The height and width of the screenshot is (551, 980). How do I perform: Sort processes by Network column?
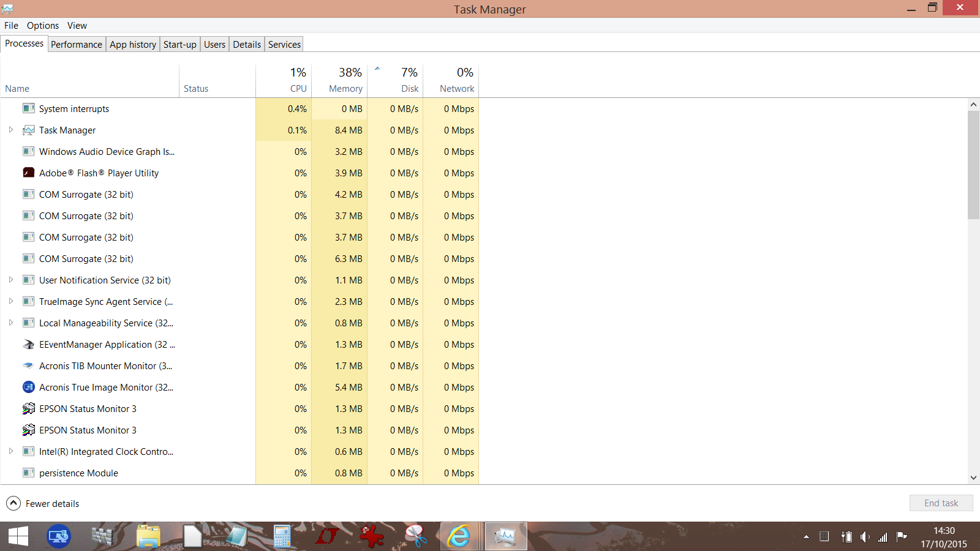(451, 81)
